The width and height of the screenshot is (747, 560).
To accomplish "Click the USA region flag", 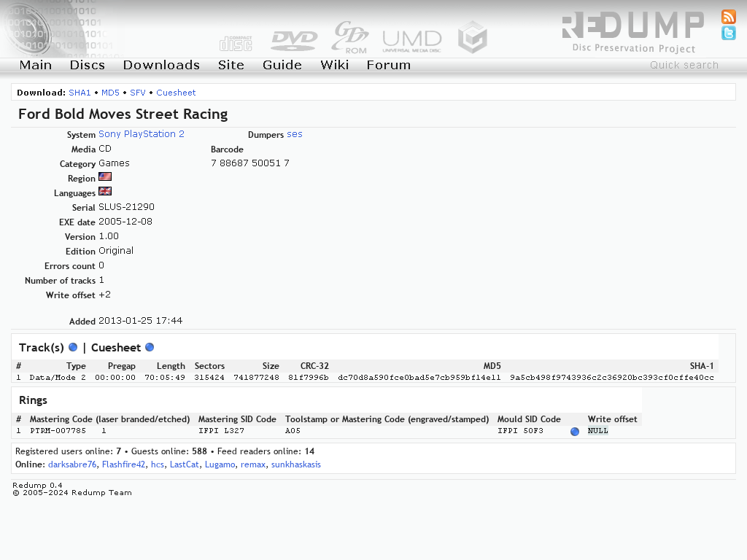I will [105, 176].
